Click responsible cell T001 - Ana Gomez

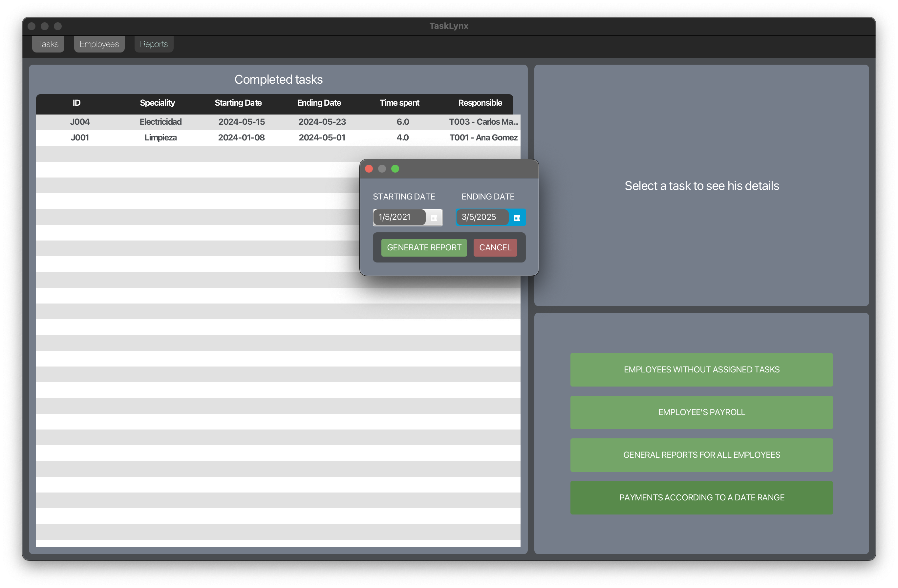click(483, 138)
